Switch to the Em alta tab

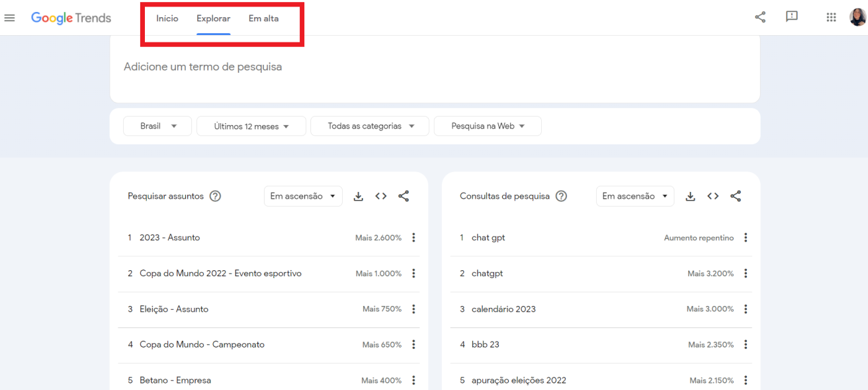point(263,19)
